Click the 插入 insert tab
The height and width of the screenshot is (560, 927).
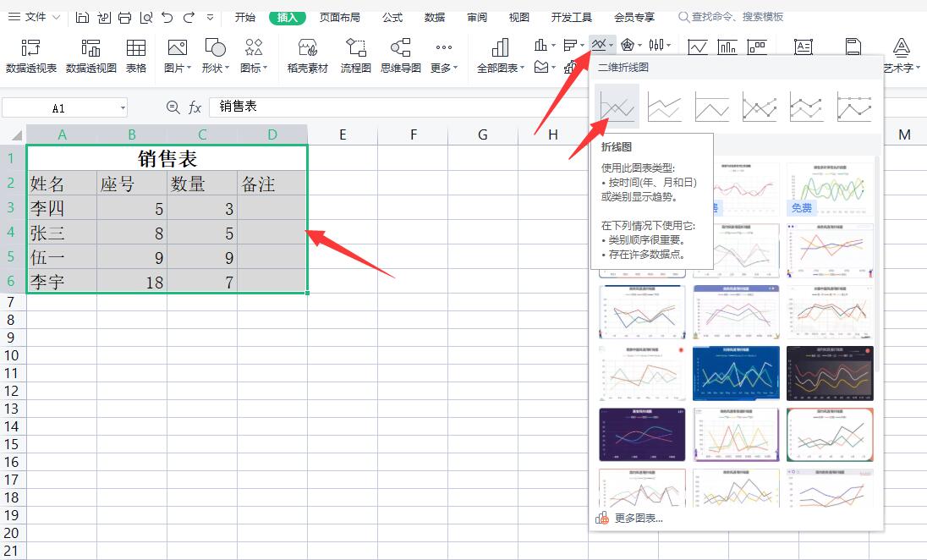(288, 17)
